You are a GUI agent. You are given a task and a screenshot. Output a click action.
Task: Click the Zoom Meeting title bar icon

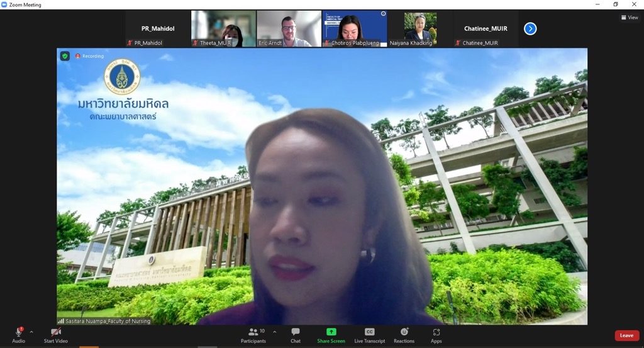point(4,4)
